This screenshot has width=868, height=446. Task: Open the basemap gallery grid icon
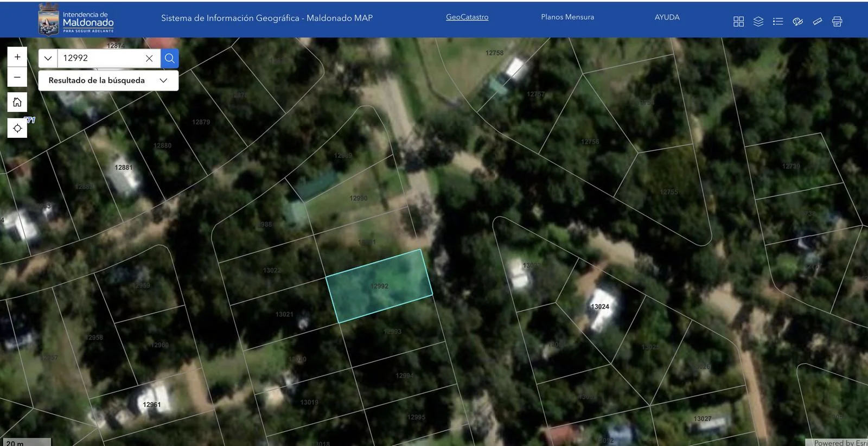[x=738, y=22]
